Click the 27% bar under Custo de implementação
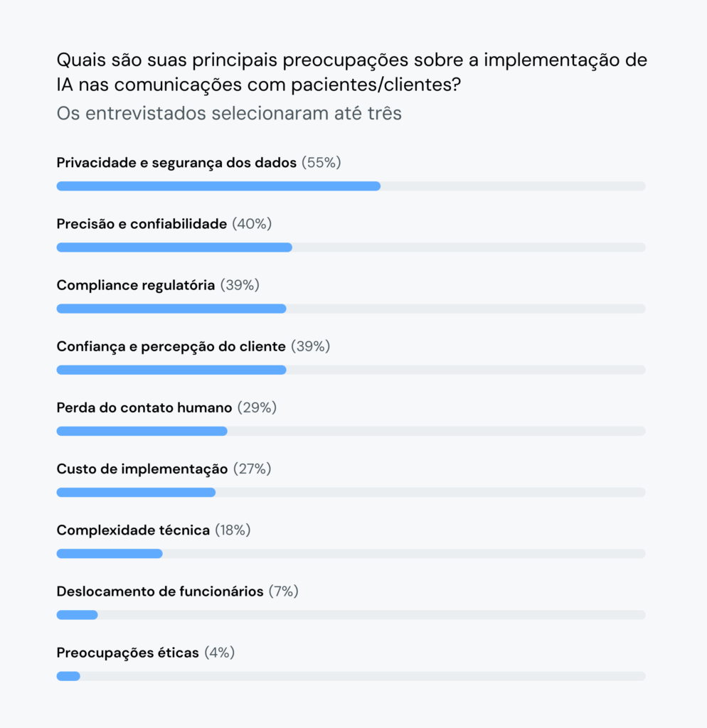This screenshot has height=728, width=707. pyautogui.click(x=136, y=492)
